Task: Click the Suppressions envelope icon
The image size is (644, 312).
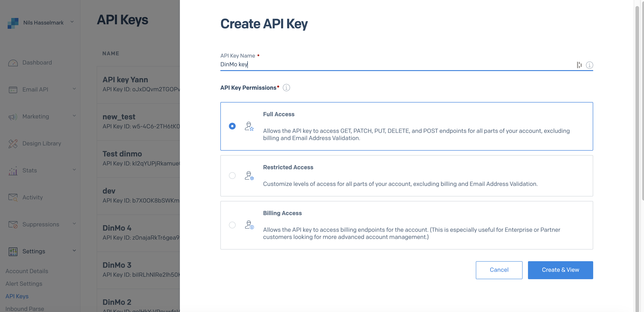Action: coord(13,225)
